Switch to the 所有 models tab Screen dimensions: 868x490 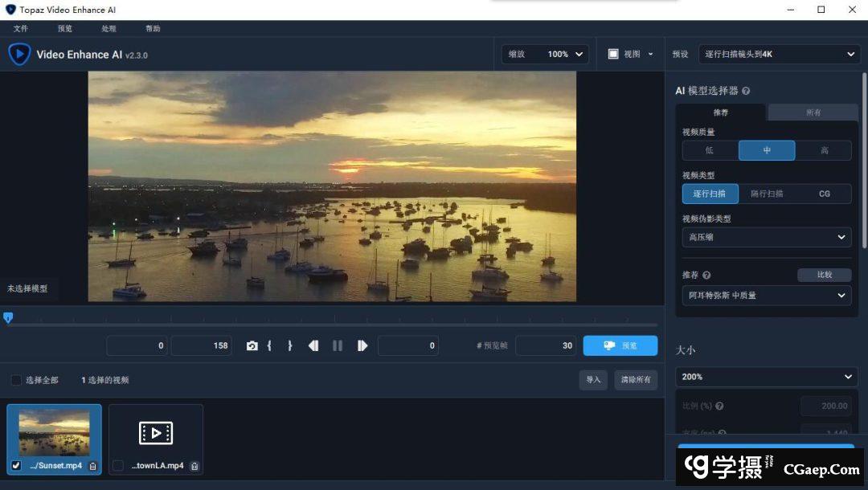tap(813, 112)
